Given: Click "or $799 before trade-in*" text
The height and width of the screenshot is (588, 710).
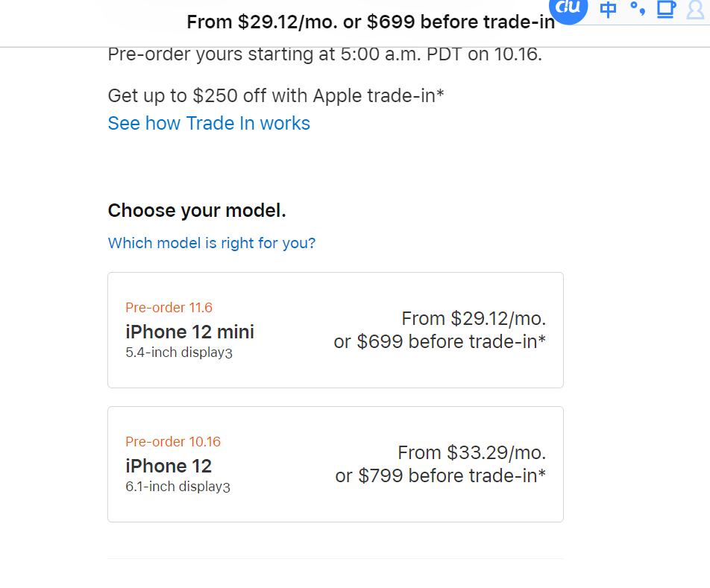Looking at the screenshot, I should [440, 475].
